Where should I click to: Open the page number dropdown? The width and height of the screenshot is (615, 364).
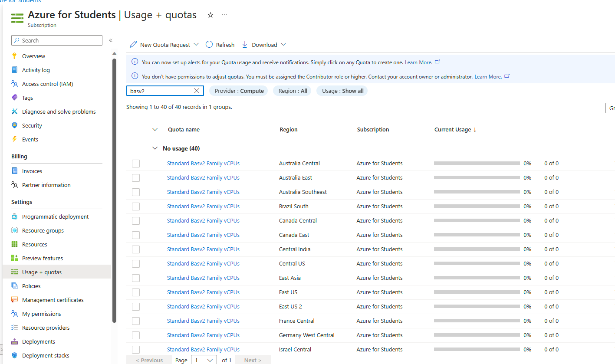pos(204,360)
